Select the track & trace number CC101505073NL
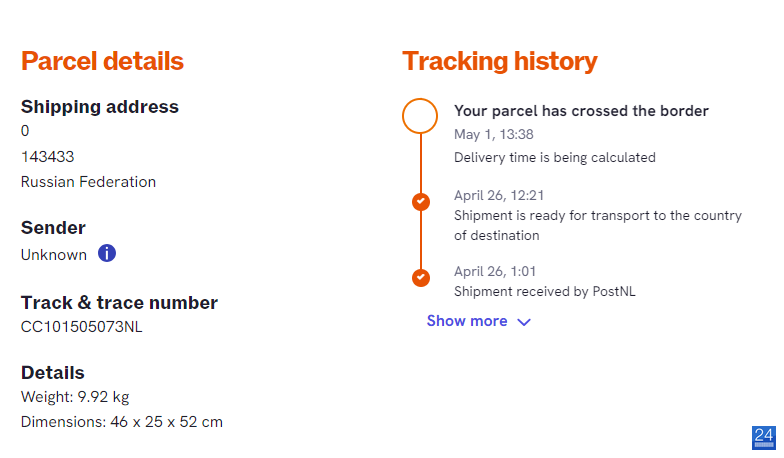 point(82,326)
